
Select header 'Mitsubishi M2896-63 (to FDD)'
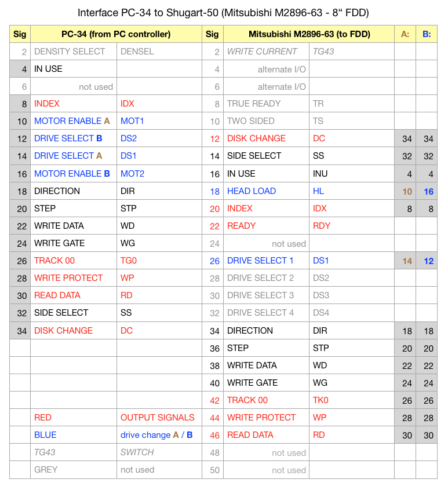pos(309,34)
